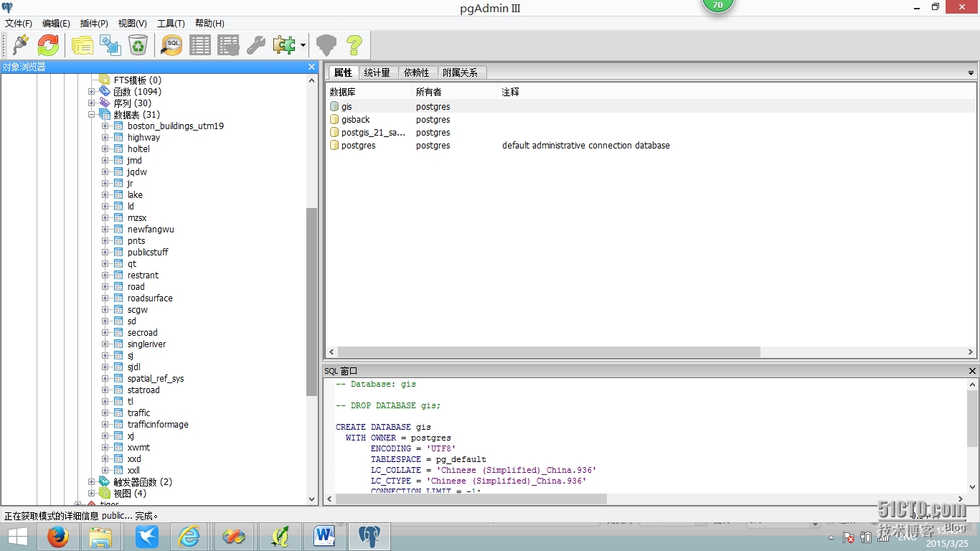Select the spatial_ref_sys table
The width and height of the screenshot is (980, 551).
point(156,379)
